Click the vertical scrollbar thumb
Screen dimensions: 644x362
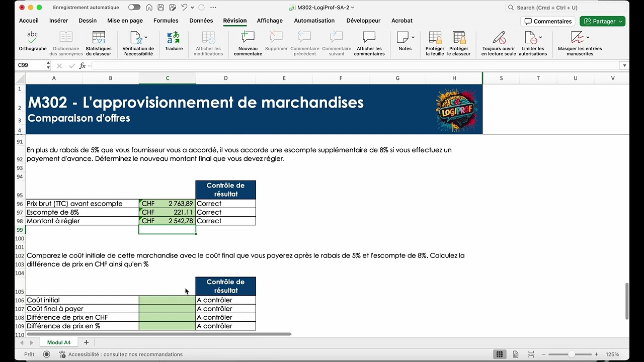tap(627, 301)
